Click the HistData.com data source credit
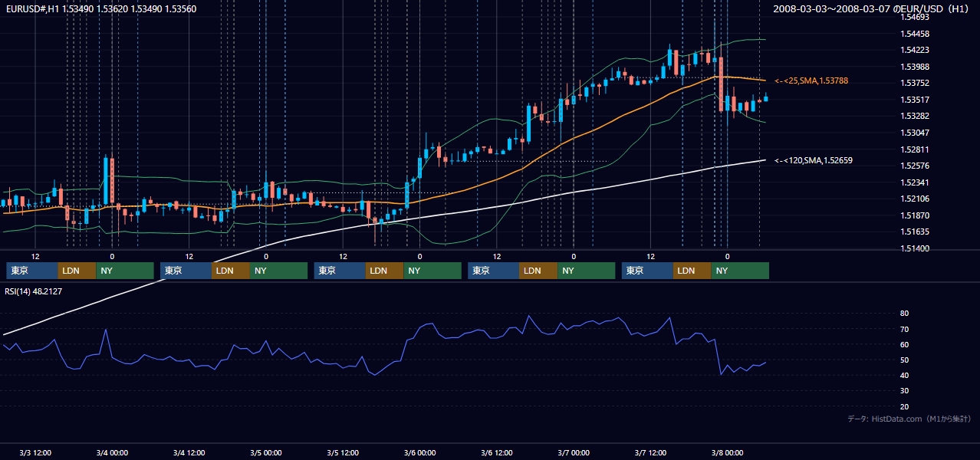The image size is (980, 460). point(909,419)
